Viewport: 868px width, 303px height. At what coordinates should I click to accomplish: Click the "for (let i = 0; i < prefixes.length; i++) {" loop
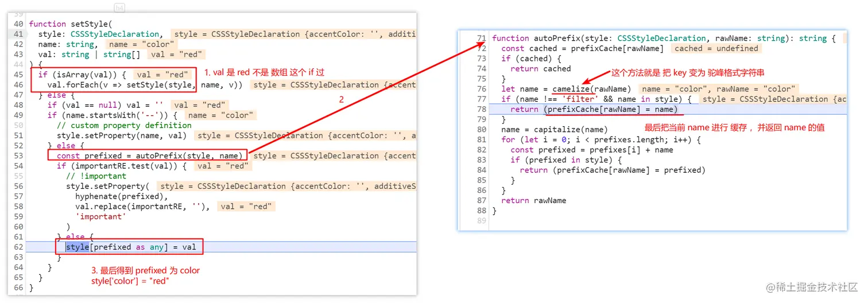click(x=601, y=139)
